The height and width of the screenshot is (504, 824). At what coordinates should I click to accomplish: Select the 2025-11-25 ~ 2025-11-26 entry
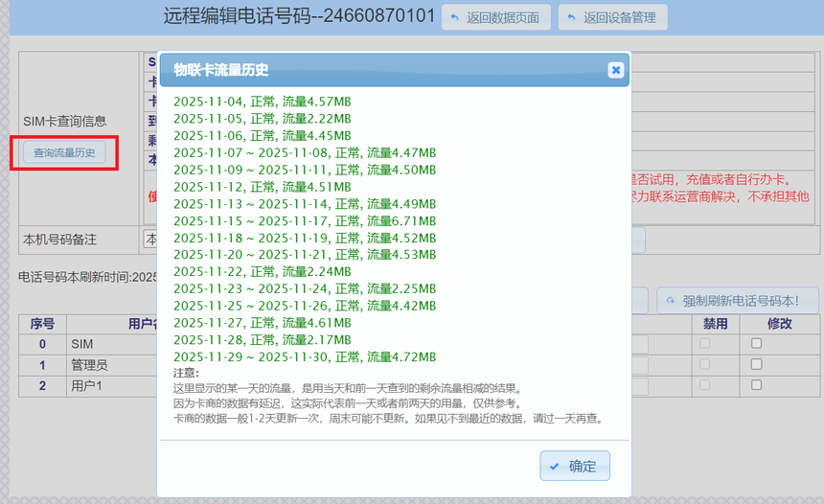click(x=305, y=306)
